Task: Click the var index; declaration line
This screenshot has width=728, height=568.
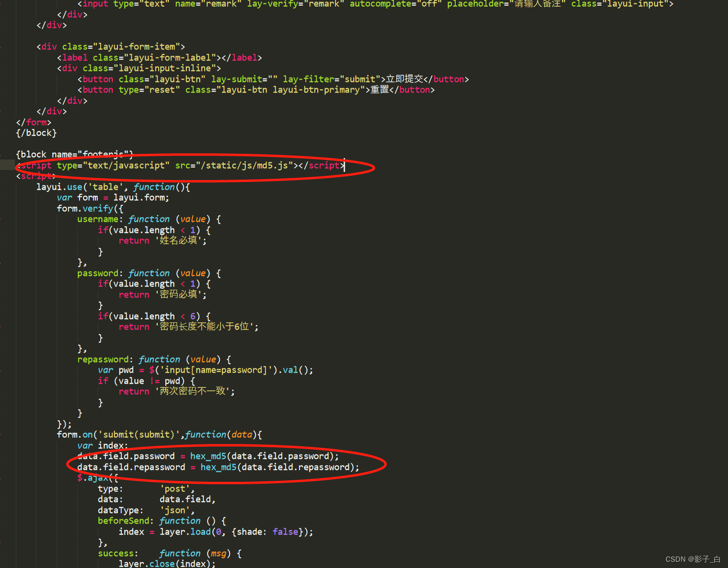Action: [x=103, y=445]
